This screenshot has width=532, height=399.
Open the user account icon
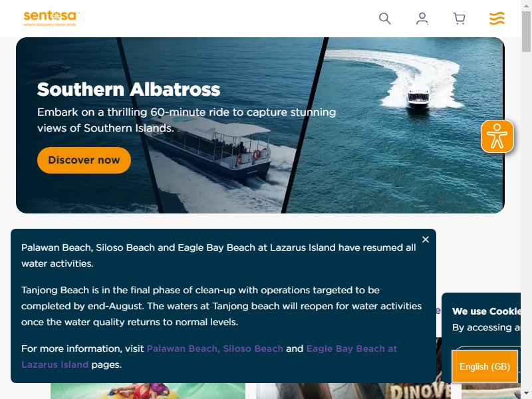coord(422,19)
